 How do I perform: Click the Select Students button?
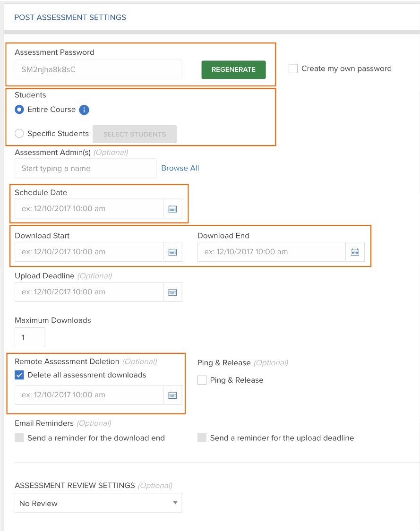click(135, 134)
